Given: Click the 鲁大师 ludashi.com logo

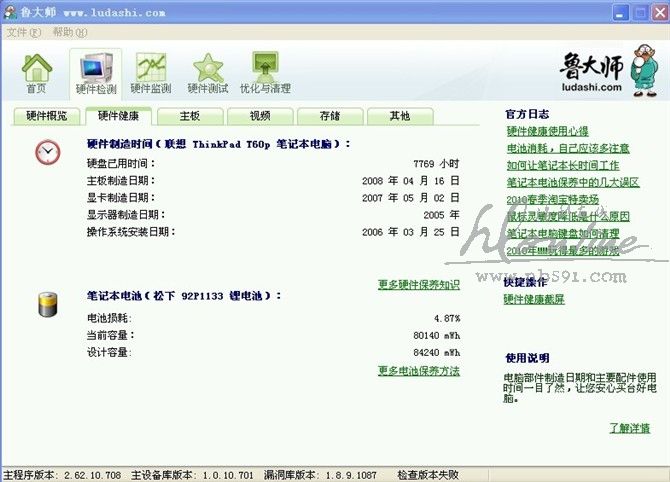Looking at the screenshot, I should tap(609, 71).
